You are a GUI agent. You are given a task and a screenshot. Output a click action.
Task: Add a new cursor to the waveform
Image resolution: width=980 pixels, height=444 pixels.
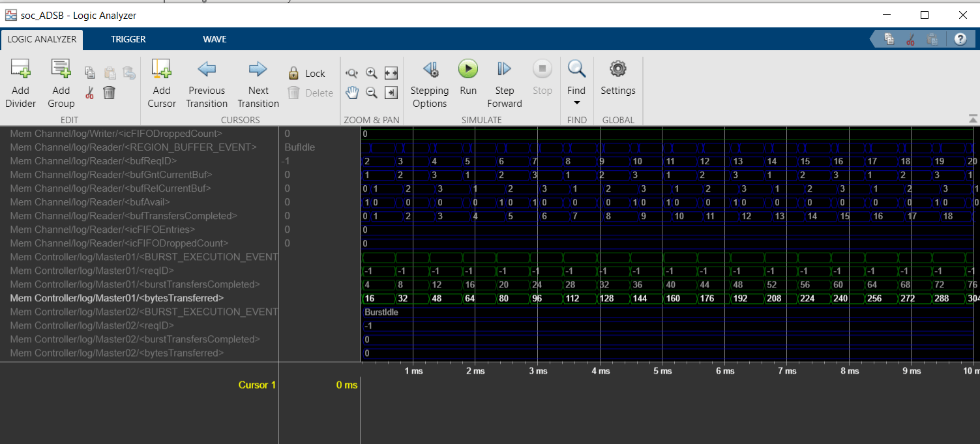pyautogui.click(x=161, y=68)
